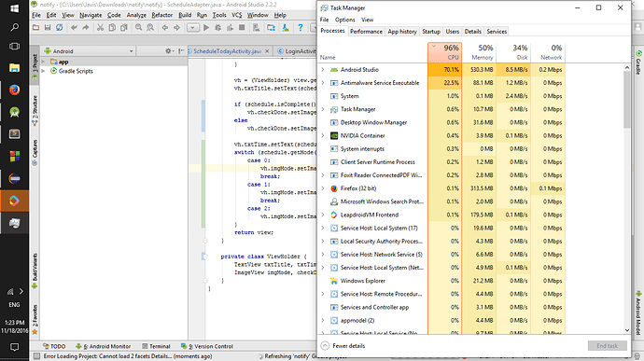
Task: Open the run configuration dropdown
Action: (192, 27)
